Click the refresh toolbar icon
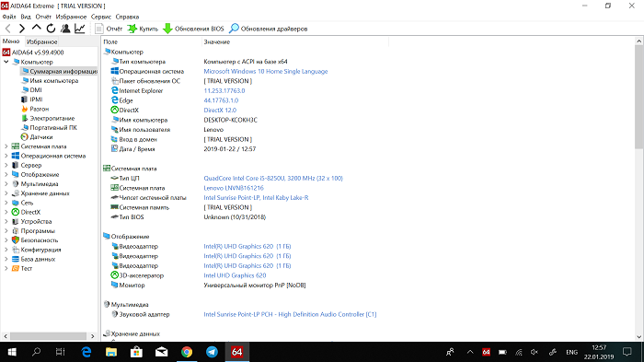 point(51,29)
